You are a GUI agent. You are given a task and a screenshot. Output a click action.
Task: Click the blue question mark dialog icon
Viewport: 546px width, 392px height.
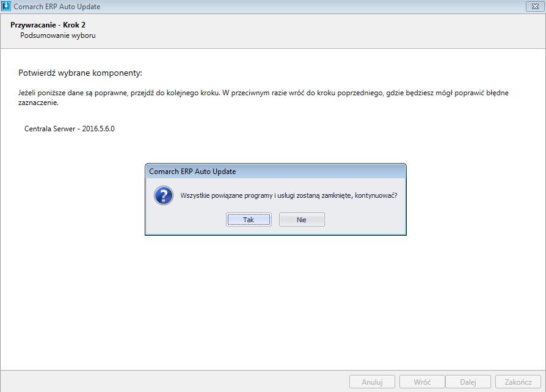[164, 195]
